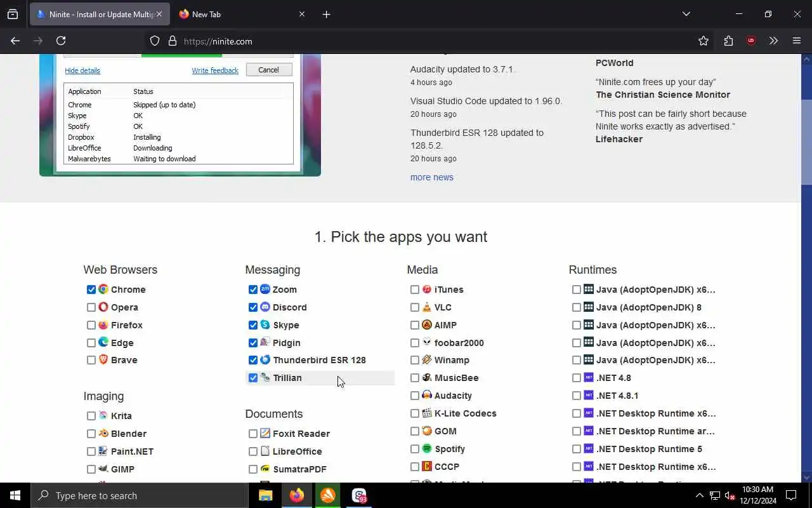The image size is (812, 508).
Task: Click the iTunes app icon
Action: [427, 289]
